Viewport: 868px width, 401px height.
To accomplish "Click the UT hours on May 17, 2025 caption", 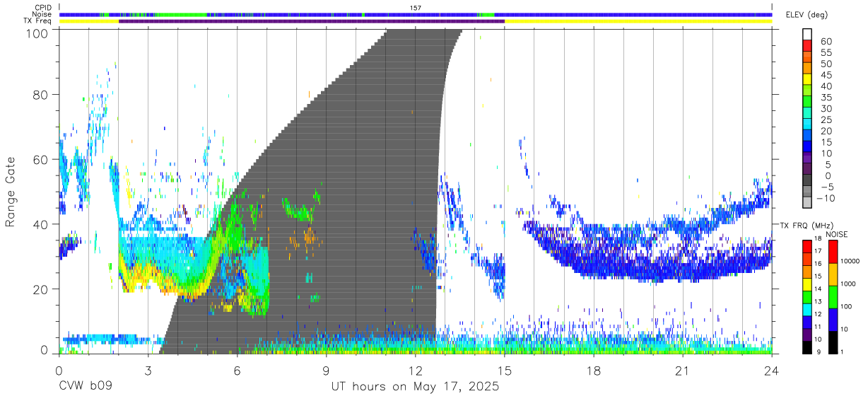I will (416, 387).
